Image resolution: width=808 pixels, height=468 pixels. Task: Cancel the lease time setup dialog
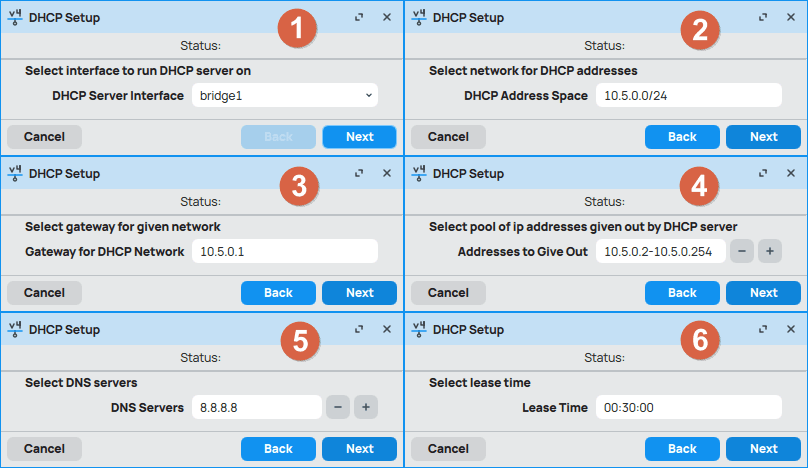coord(448,449)
